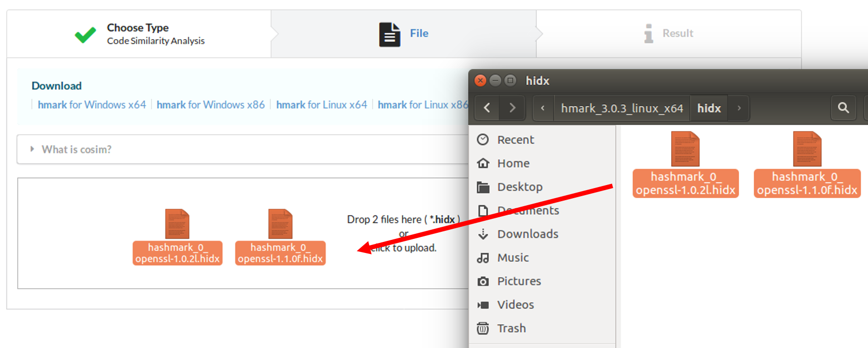Open the Trash sidebar location
The height and width of the screenshot is (348, 868).
pos(511,328)
